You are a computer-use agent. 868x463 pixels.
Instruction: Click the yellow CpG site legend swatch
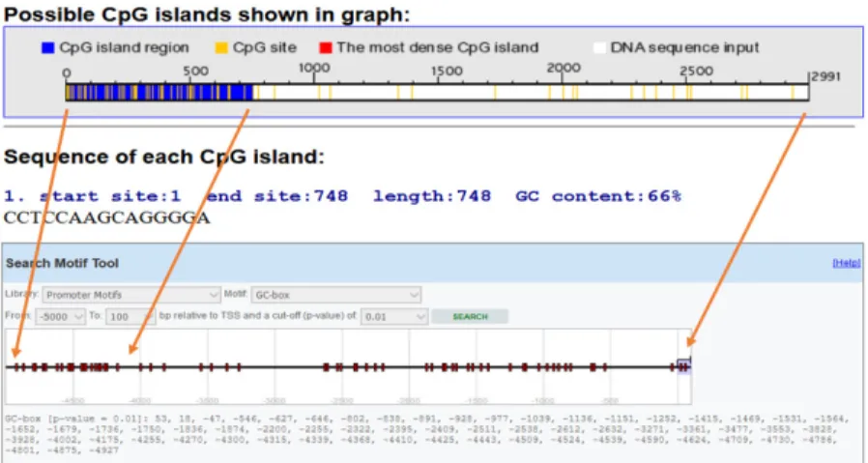(221, 48)
